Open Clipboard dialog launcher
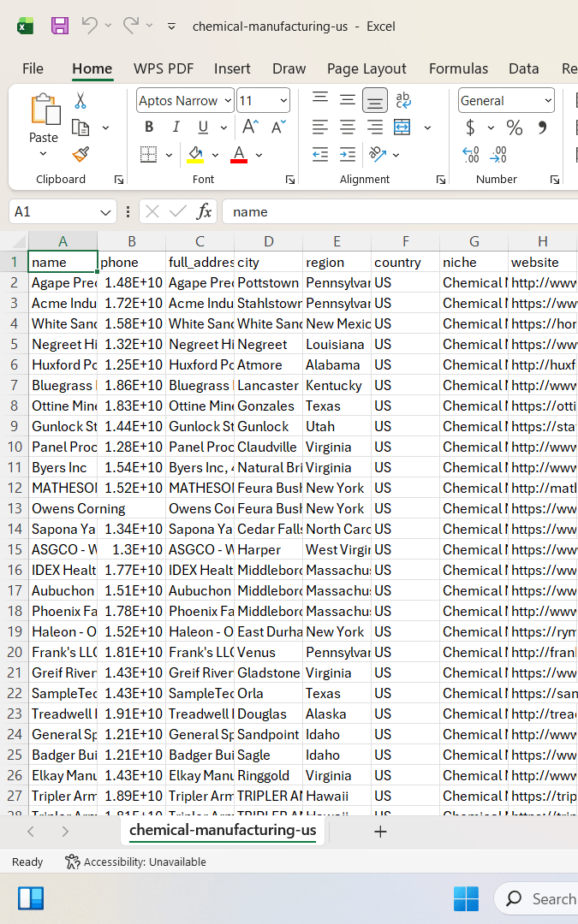This screenshot has width=578, height=924. [118, 180]
